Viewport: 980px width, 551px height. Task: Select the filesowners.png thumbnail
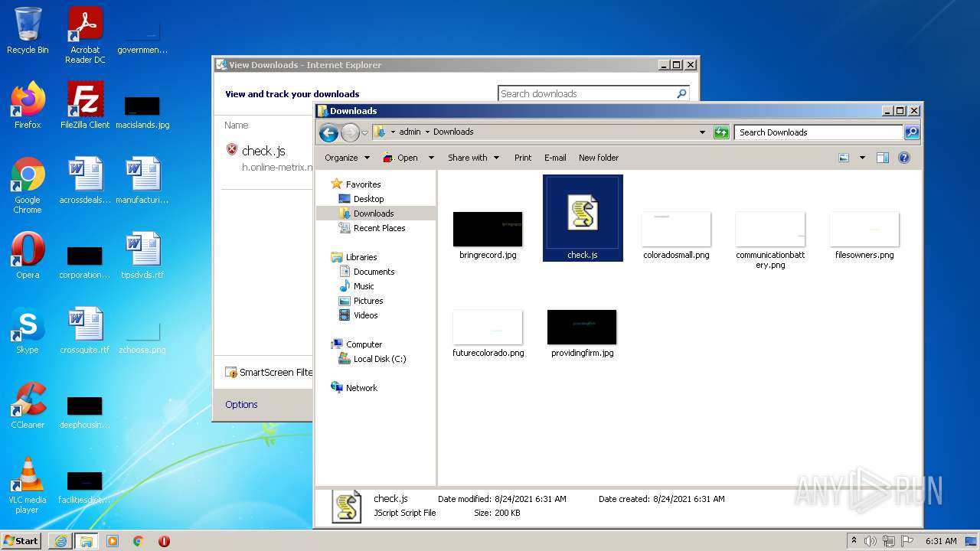point(864,230)
